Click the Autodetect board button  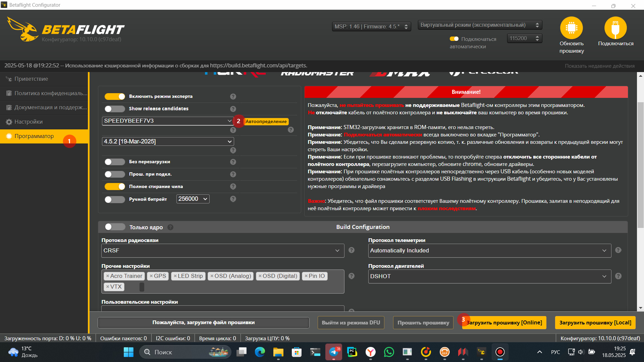(x=266, y=121)
